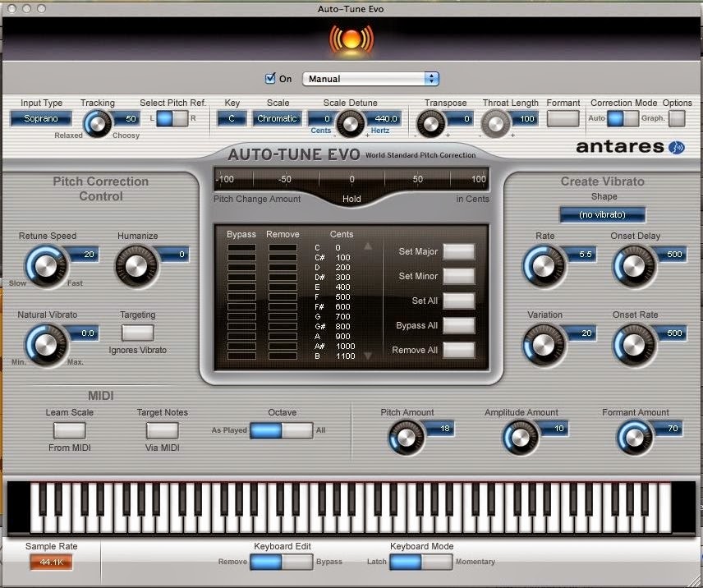Uncheck the On checkbox
The height and width of the screenshot is (588, 703).
click(270, 79)
